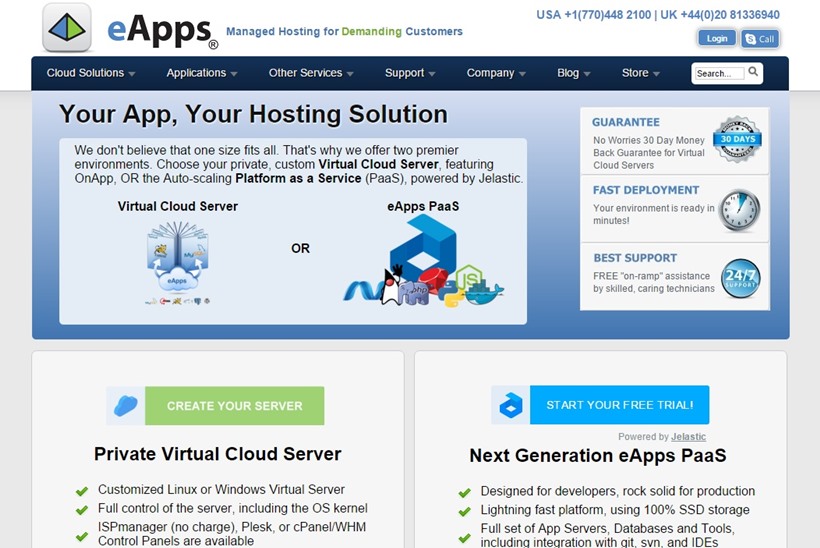Click the Next Generation eApps PaaS heading
Viewport: 820px width, 548px height.
[x=598, y=455]
